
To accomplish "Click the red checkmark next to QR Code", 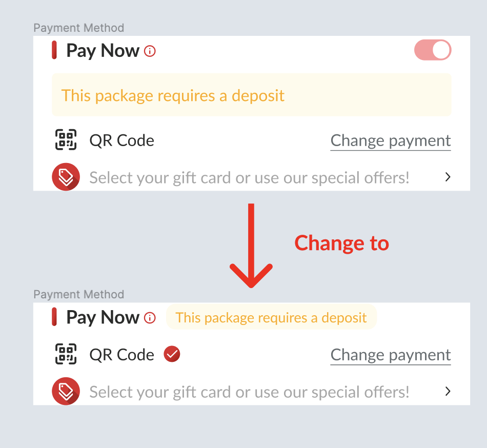I will click(x=172, y=354).
